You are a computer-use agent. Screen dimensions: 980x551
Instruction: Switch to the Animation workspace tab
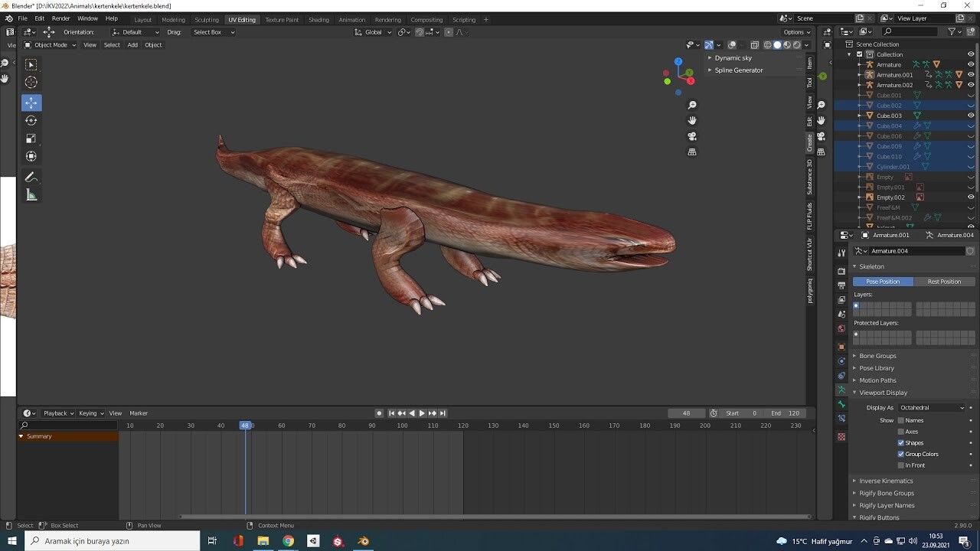(352, 19)
